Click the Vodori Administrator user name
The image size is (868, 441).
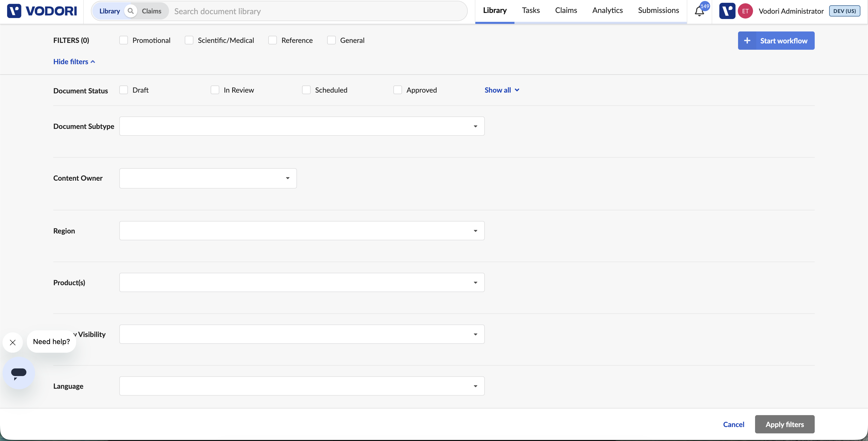[791, 11]
